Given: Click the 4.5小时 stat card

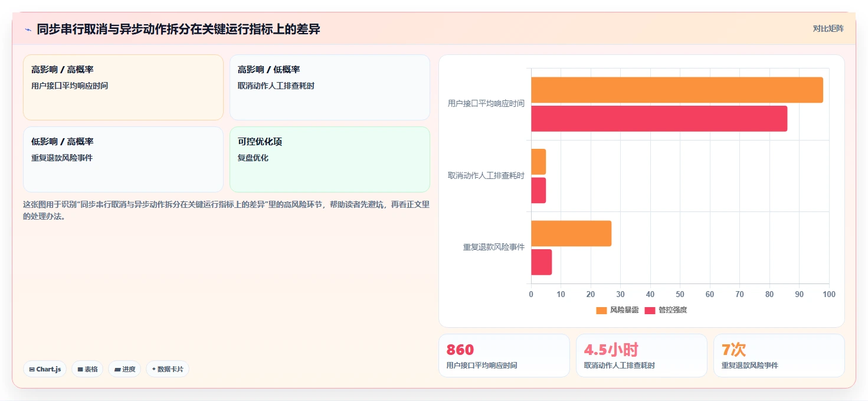Looking at the screenshot, I should point(641,356).
